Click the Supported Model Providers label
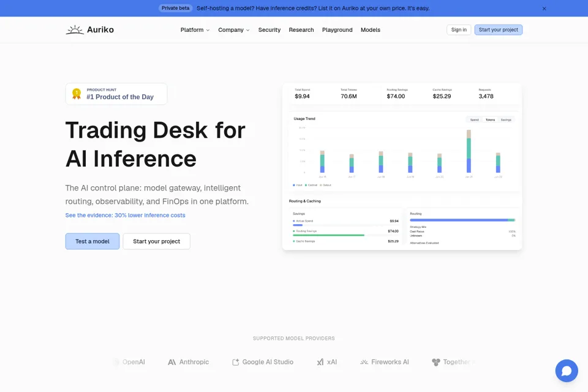 click(293, 338)
